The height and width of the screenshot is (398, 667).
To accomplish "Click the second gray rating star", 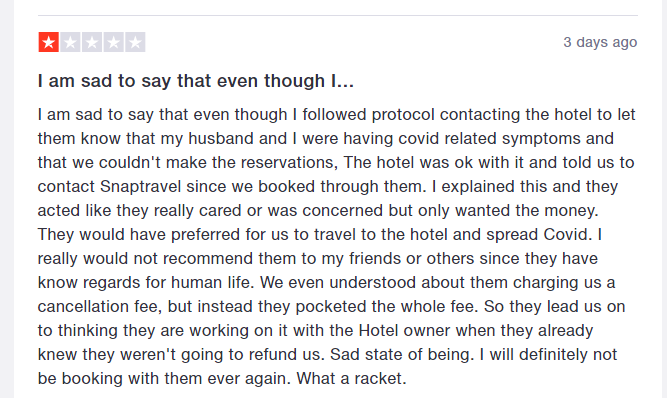I will pyautogui.click(x=70, y=42).
